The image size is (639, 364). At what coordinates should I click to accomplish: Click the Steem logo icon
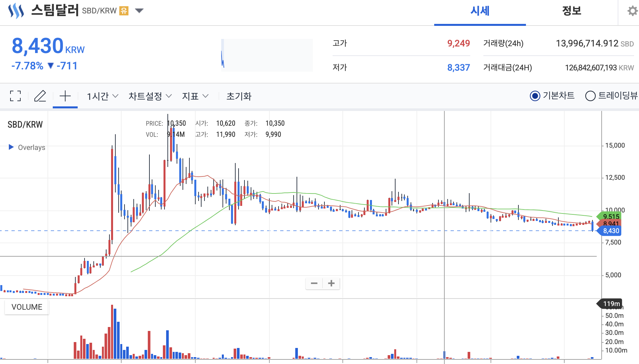point(16,11)
